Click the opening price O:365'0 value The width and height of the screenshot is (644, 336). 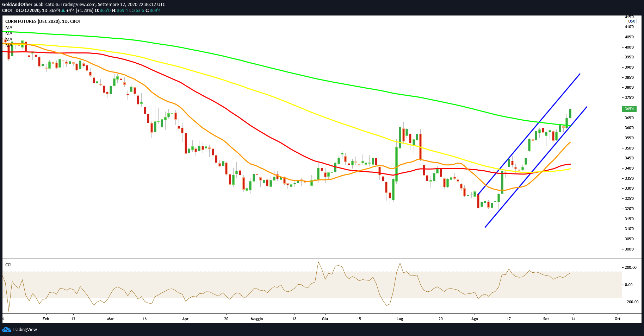coord(103,11)
